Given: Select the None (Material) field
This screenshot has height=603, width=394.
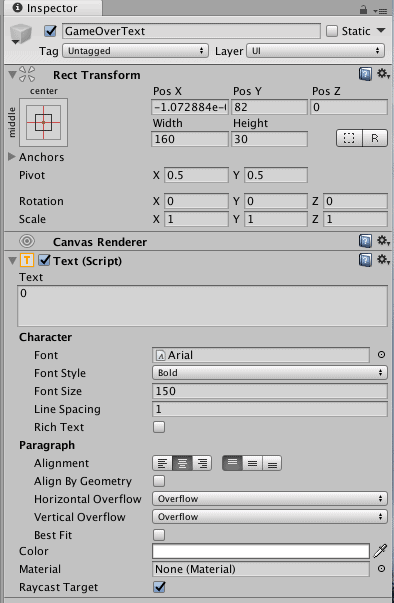Looking at the screenshot, I should point(261,569).
